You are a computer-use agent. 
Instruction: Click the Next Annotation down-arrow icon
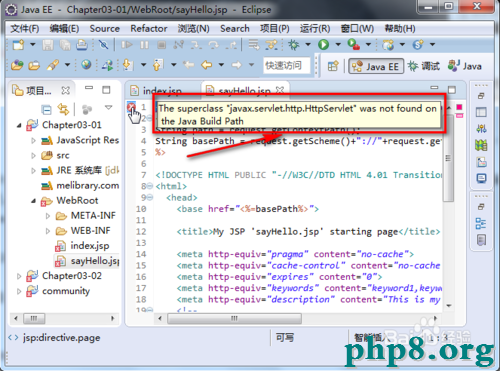tap(127, 65)
